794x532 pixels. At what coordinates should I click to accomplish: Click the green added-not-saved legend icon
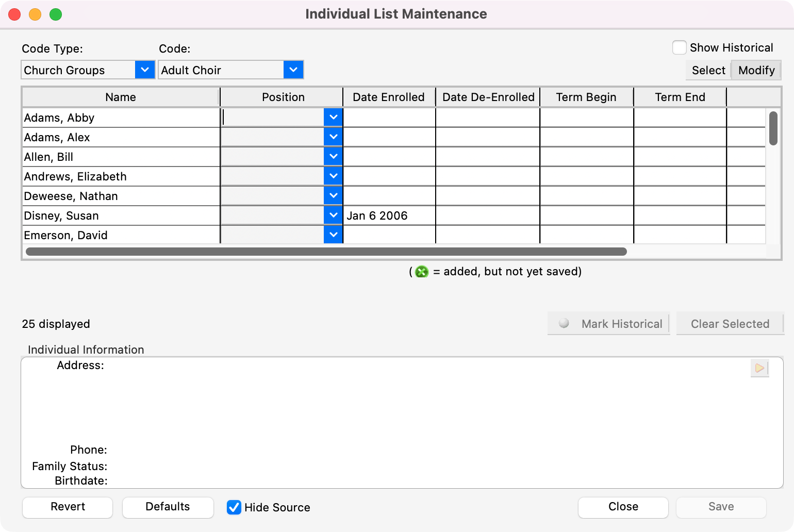[422, 272]
